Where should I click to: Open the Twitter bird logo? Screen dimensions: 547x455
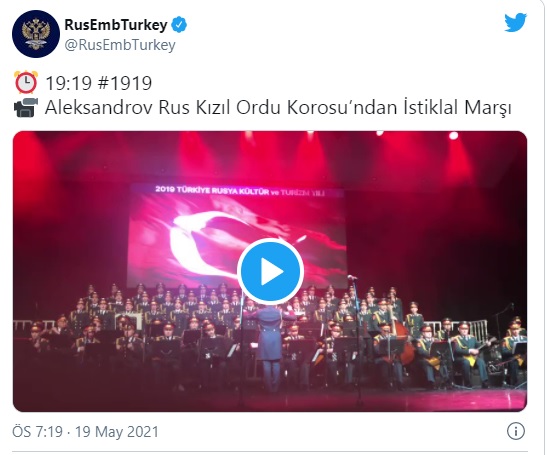coord(515,23)
